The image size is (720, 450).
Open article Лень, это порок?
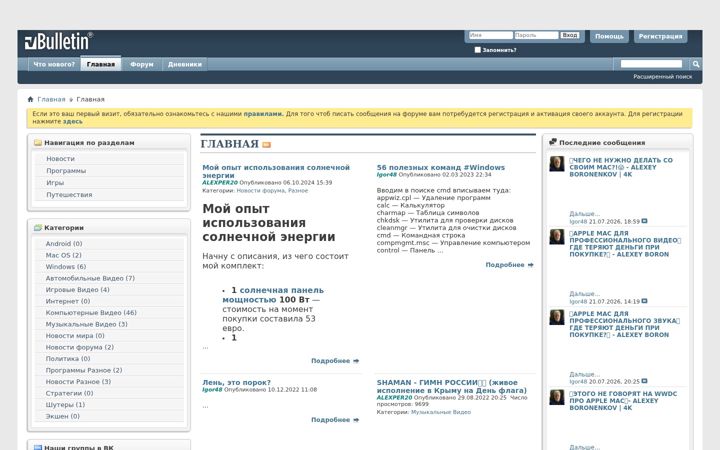tap(236, 382)
